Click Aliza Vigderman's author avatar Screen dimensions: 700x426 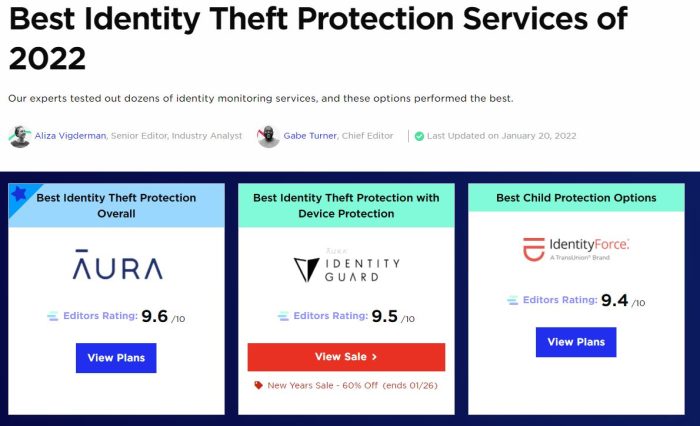[x=20, y=136]
